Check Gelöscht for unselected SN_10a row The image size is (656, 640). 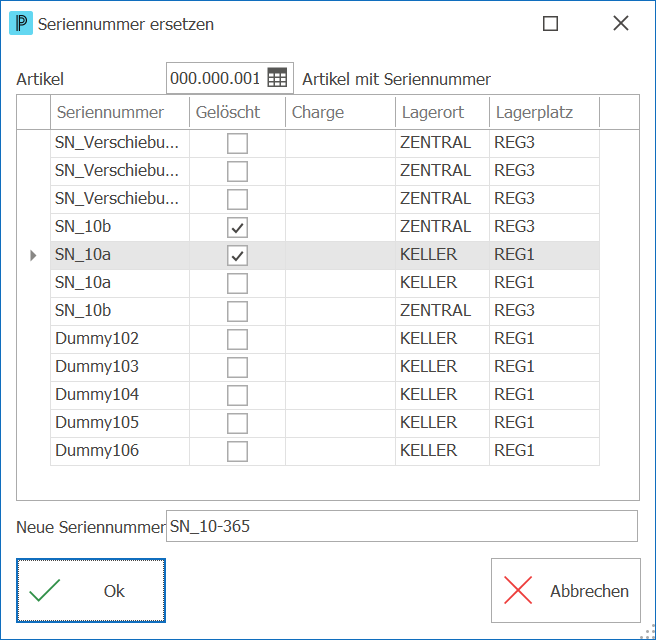coord(237,283)
